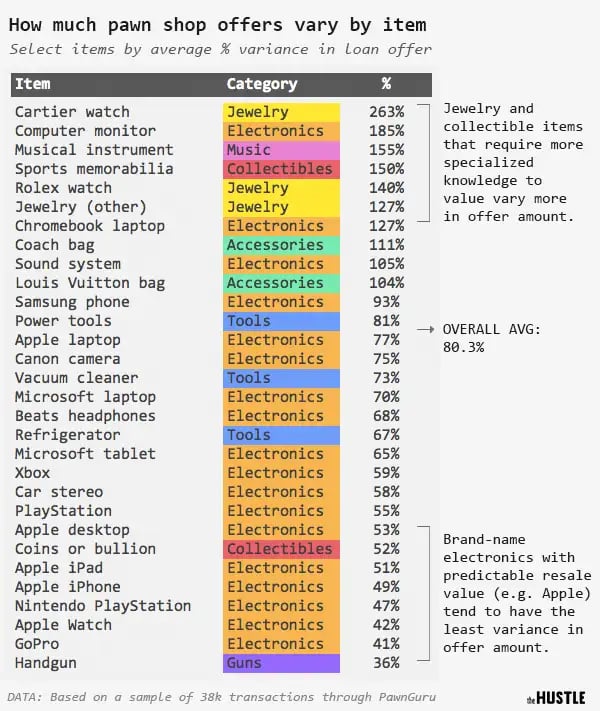Click the PawnGuru data source note

(222, 697)
